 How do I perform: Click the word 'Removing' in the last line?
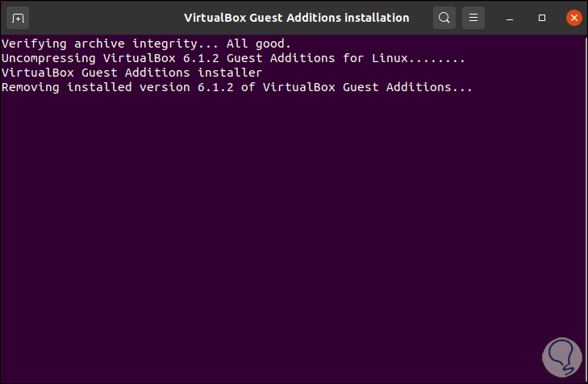coord(30,87)
